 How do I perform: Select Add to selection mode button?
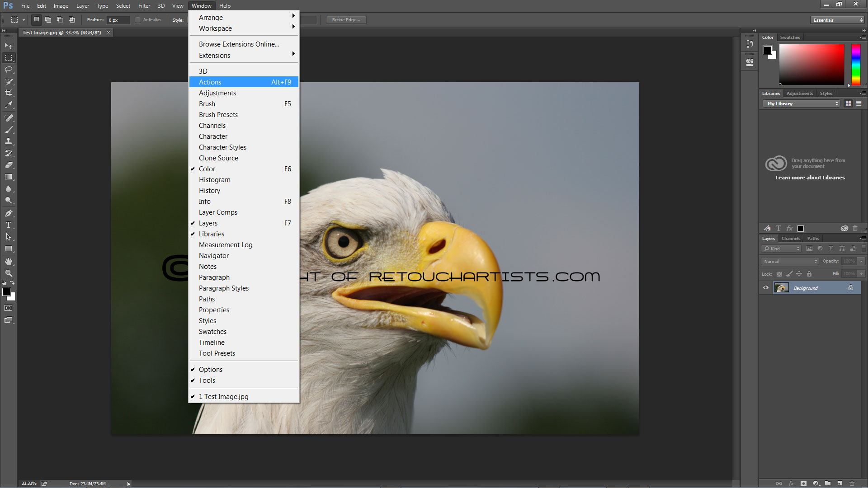click(x=48, y=20)
